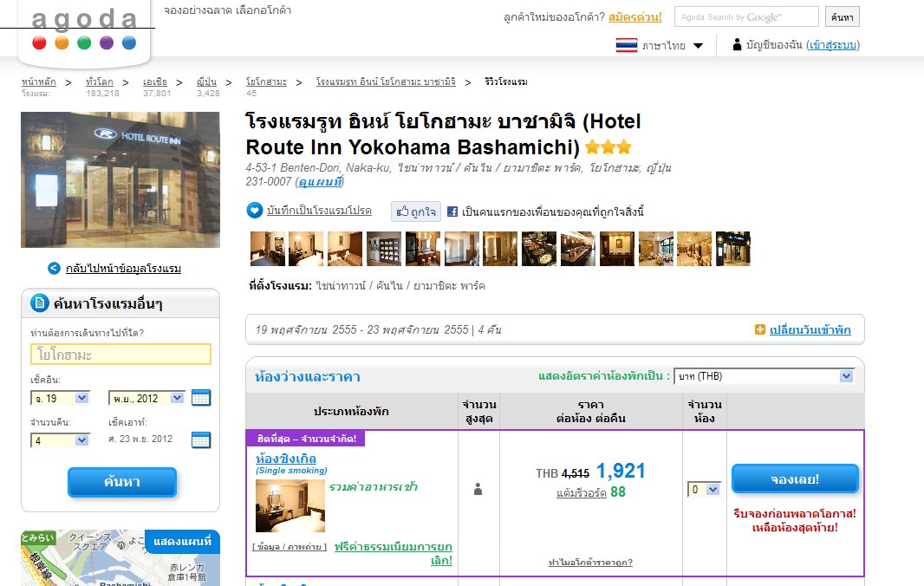This screenshot has width=924, height=586.
Task: Click the Facebook Like thumbs-up button
Action: (x=416, y=211)
